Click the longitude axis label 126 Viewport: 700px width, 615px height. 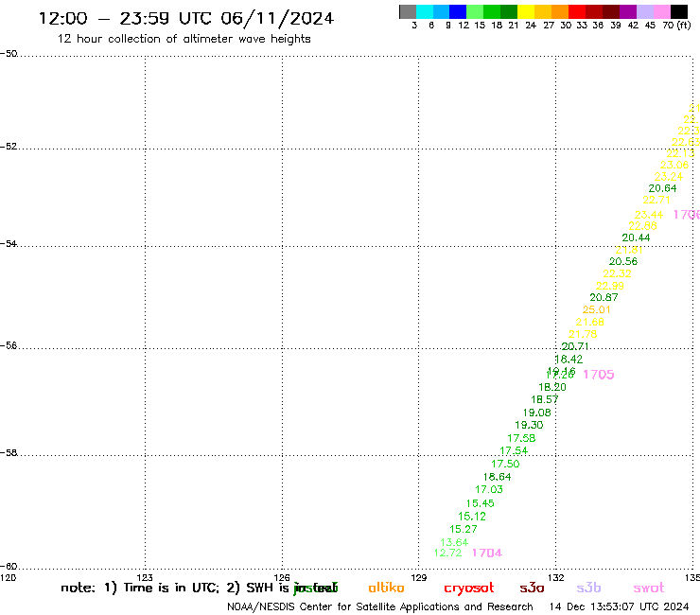tap(282, 577)
